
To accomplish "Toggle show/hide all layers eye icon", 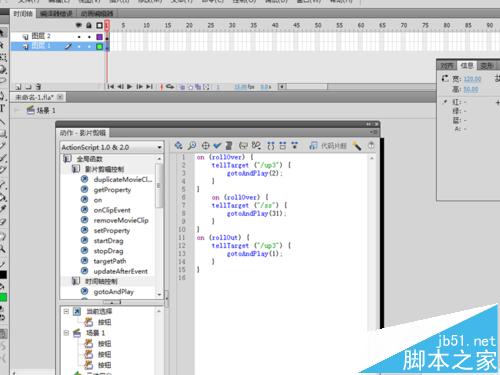I will pos(79,25).
